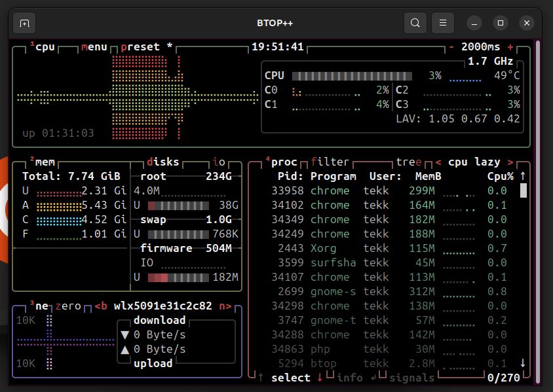
Task: Close the BTOP++ window
Action: pos(527,24)
